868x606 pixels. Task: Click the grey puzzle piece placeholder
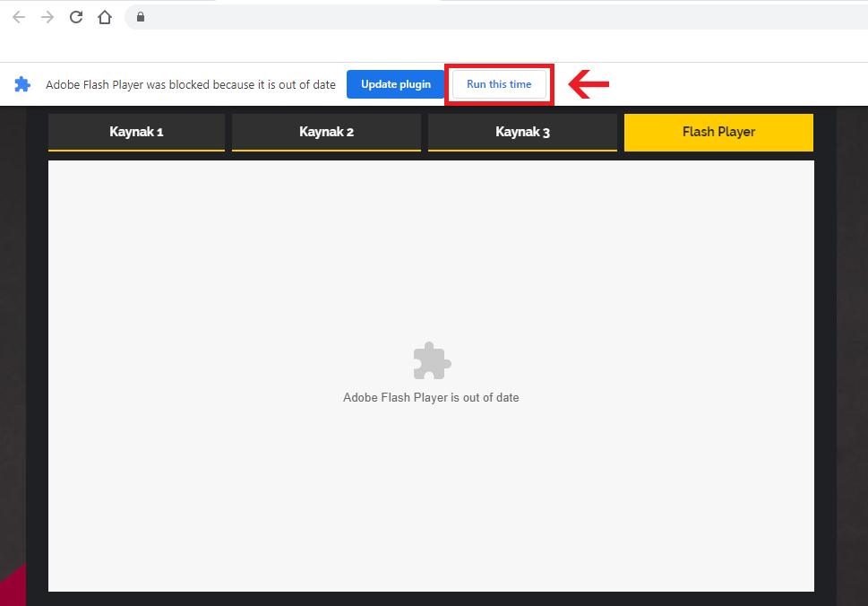pyautogui.click(x=432, y=361)
